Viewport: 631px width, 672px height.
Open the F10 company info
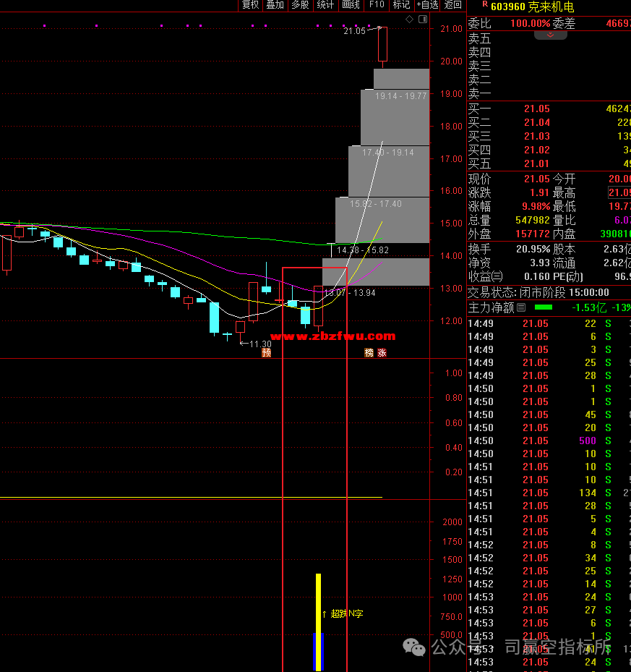pyautogui.click(x=377, y=5)
